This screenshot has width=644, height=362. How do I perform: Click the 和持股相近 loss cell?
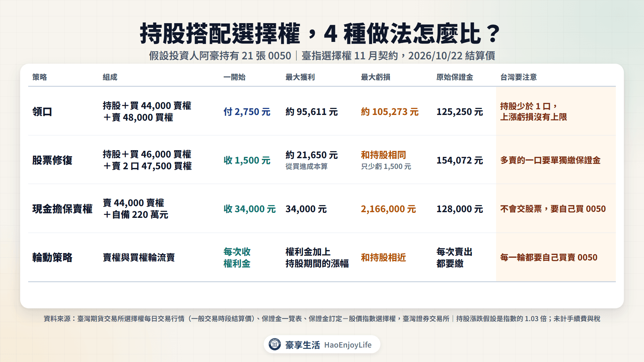384,257
